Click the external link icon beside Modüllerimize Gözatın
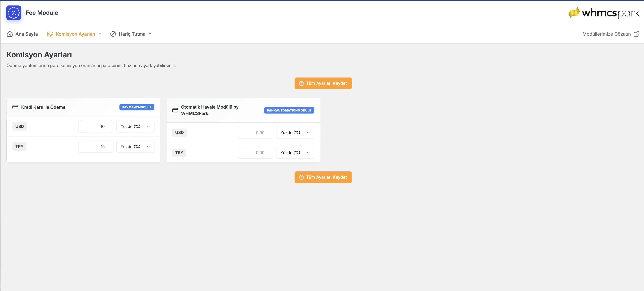 pyautogui.click(x=636, y=34)
